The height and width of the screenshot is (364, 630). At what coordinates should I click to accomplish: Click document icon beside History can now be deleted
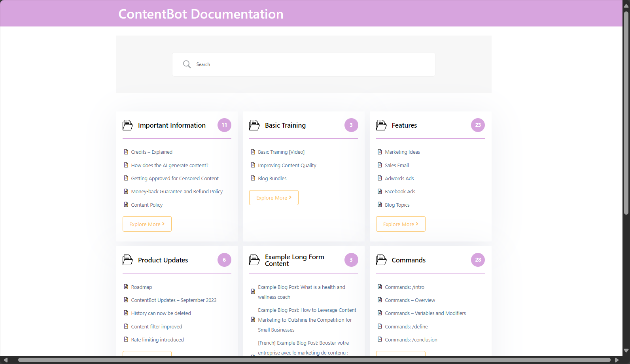tap(126, 313)
